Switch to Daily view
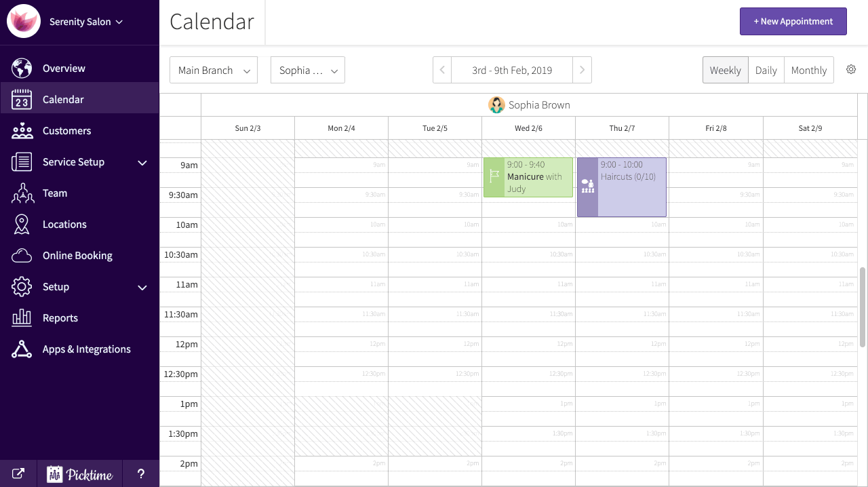 766,69
